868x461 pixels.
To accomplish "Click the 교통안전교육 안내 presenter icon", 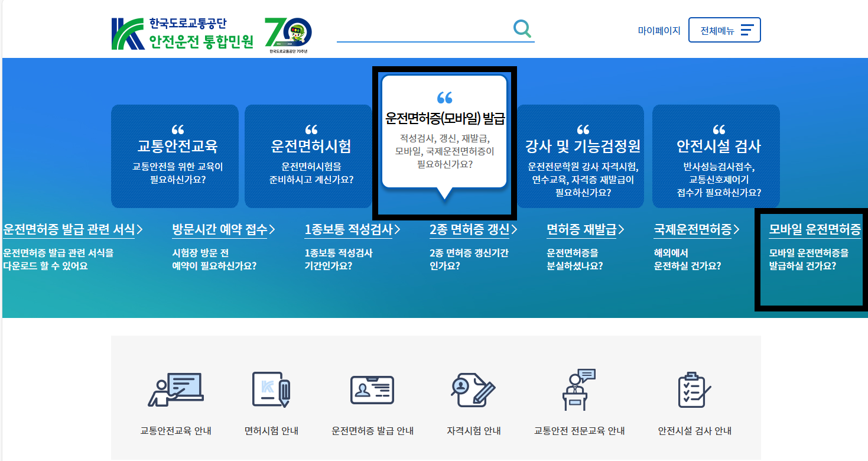I will [175, 389].
